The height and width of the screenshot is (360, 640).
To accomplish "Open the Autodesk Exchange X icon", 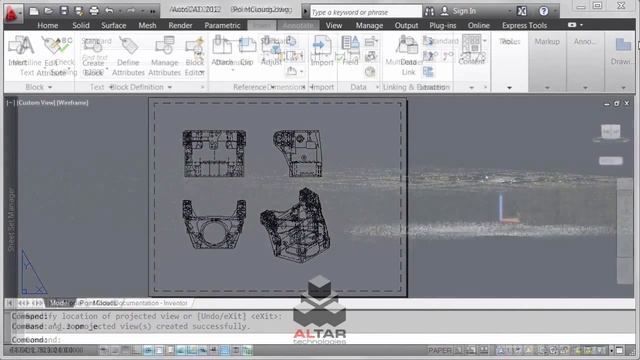I will click(x=522, y=11).
